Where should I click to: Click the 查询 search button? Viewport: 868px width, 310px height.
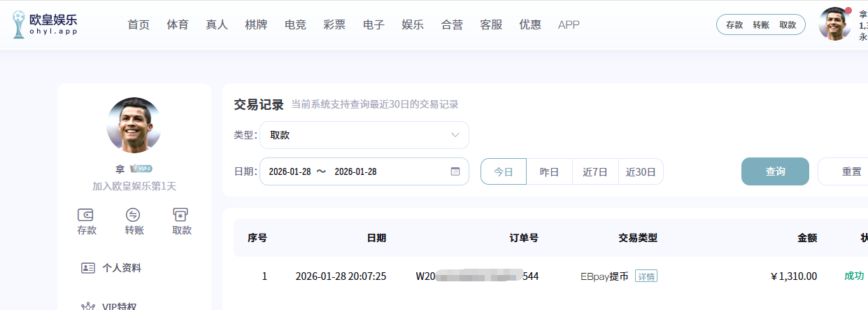[x=775, y=171]
